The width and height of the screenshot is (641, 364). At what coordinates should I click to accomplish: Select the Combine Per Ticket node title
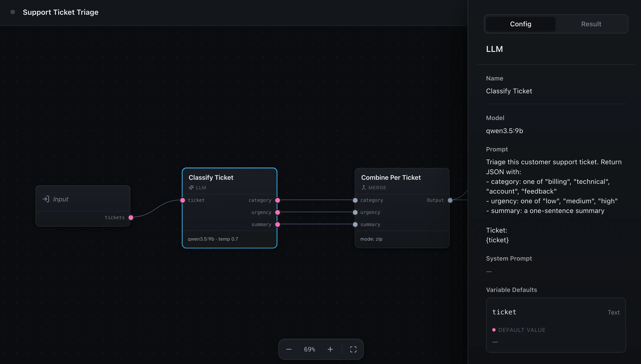391,178
